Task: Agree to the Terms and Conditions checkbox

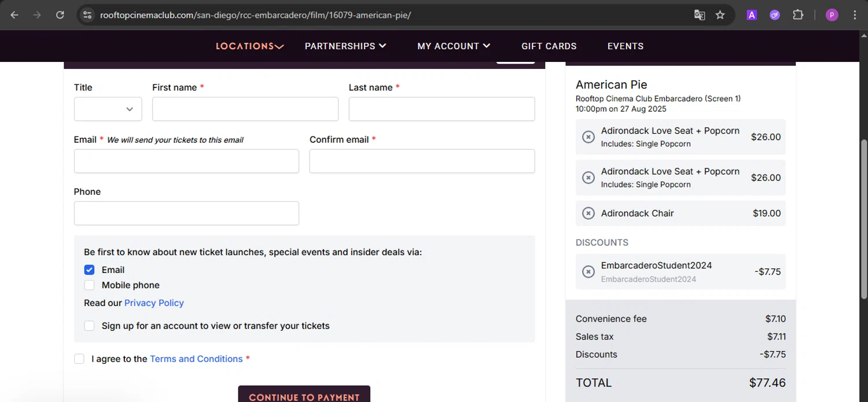Action: pyautogui.click(x=79, y=359)
